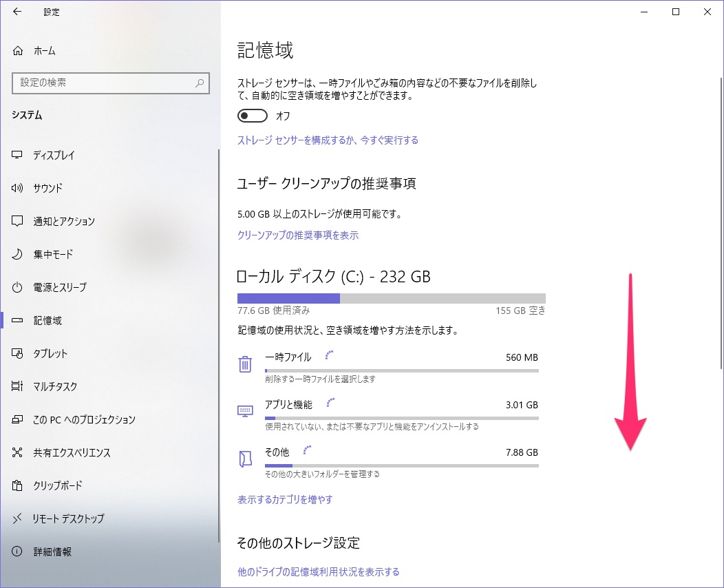Image resolution: width=724 pixels, height=588 pixels.
Task: Click the 記憶域 drive icon
Action: click(17, 320)
